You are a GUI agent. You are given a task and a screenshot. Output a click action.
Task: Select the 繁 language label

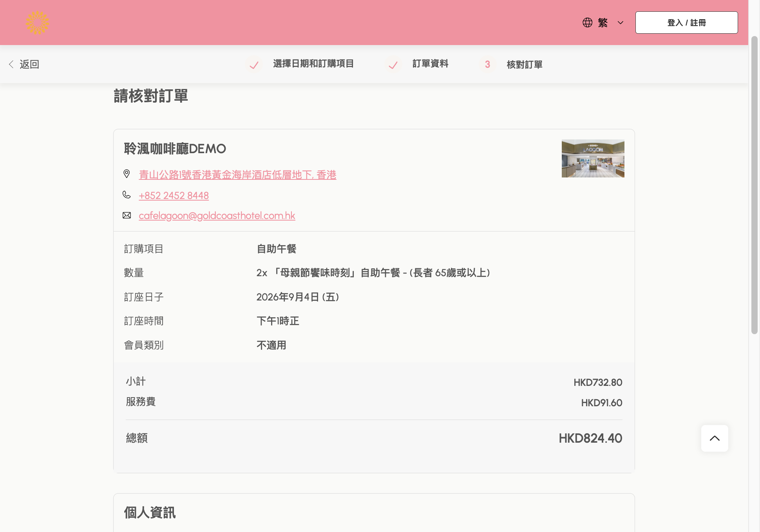[x=603, y=23]
